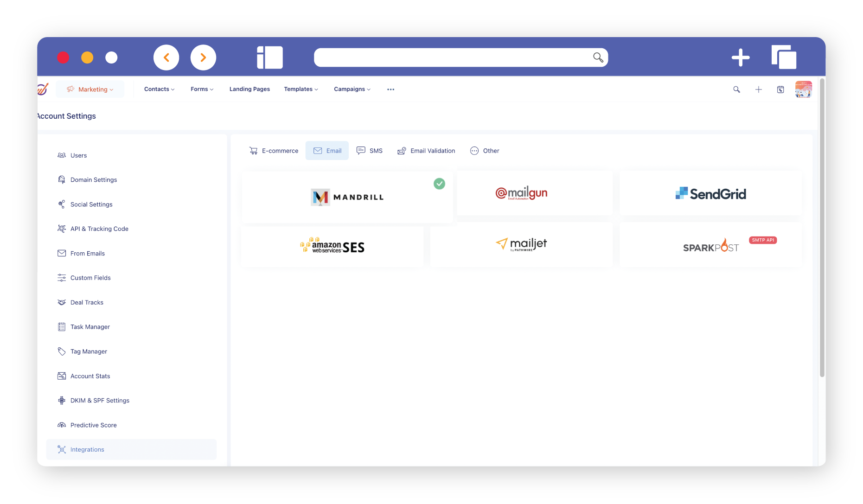Open the user profile avatar
863x504 pixels.
point(803,89)
